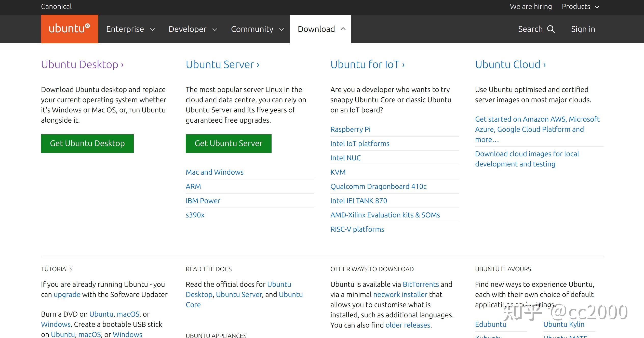Open bootable USB stick on macOS link
This screenshot has width=644, height=338.
[90, 334]
